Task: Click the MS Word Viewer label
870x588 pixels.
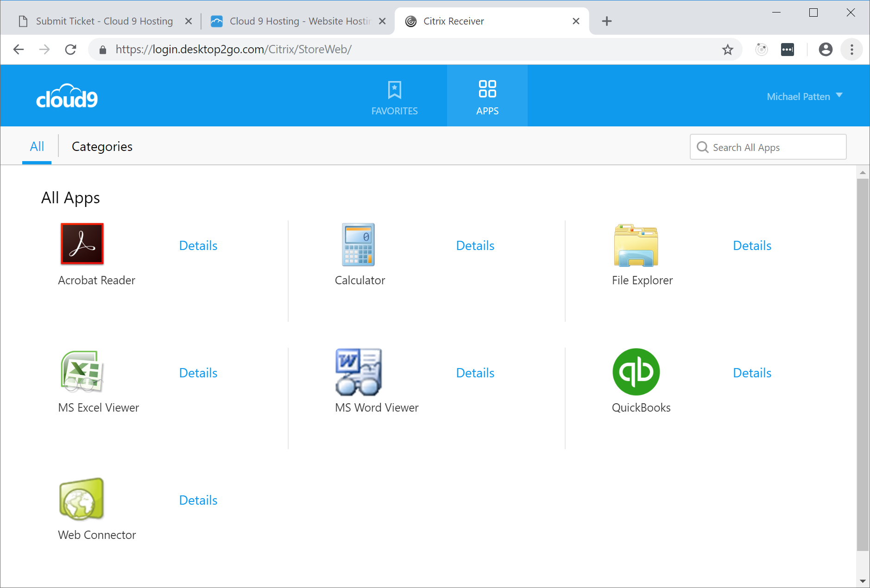Action: [x=377, y=407]
